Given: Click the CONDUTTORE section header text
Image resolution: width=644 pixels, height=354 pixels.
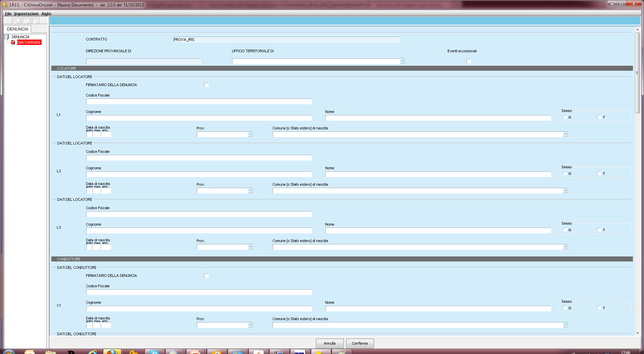Looking at the screenshot, I should tap(69, 259).
